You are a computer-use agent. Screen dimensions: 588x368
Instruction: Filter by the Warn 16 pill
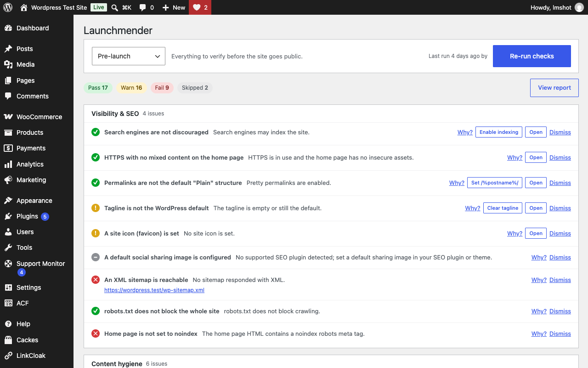click(x=131, y=88)
